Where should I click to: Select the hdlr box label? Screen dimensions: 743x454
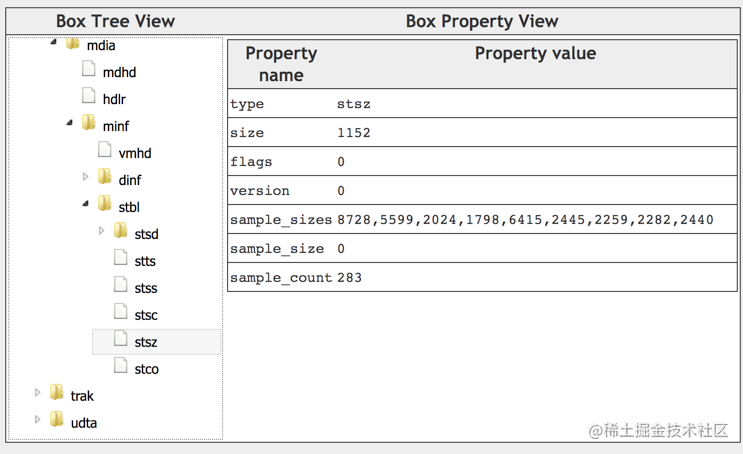coord(114,100)
